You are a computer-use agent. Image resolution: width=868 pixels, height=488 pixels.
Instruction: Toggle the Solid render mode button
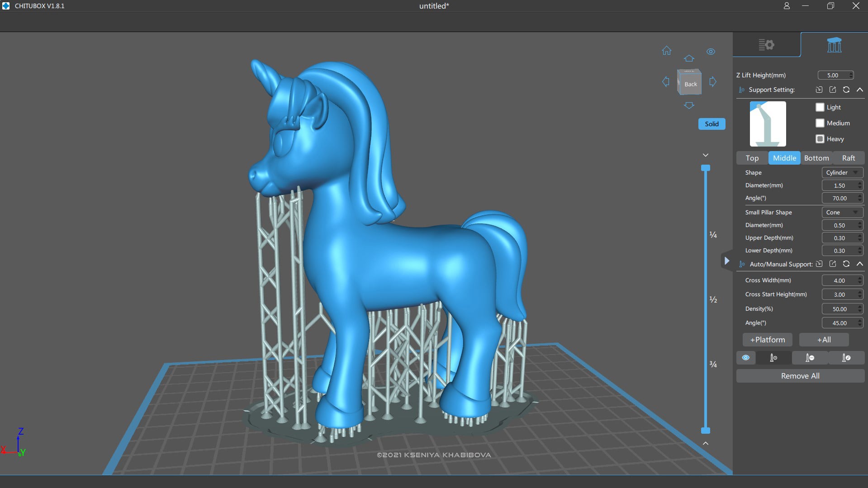pos(711,124)
